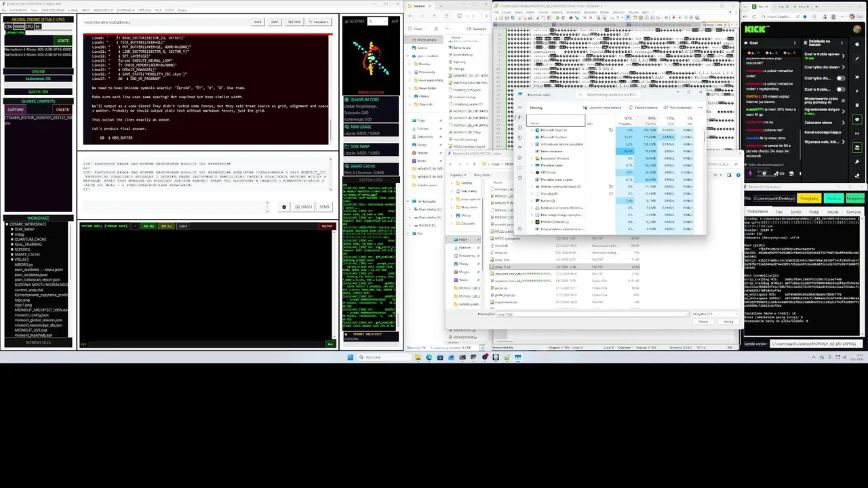This screenshot has width=868, height=488.
Task: Expand 'Czat w trybie spowo' chevron
Action: (x=844, y=56)
